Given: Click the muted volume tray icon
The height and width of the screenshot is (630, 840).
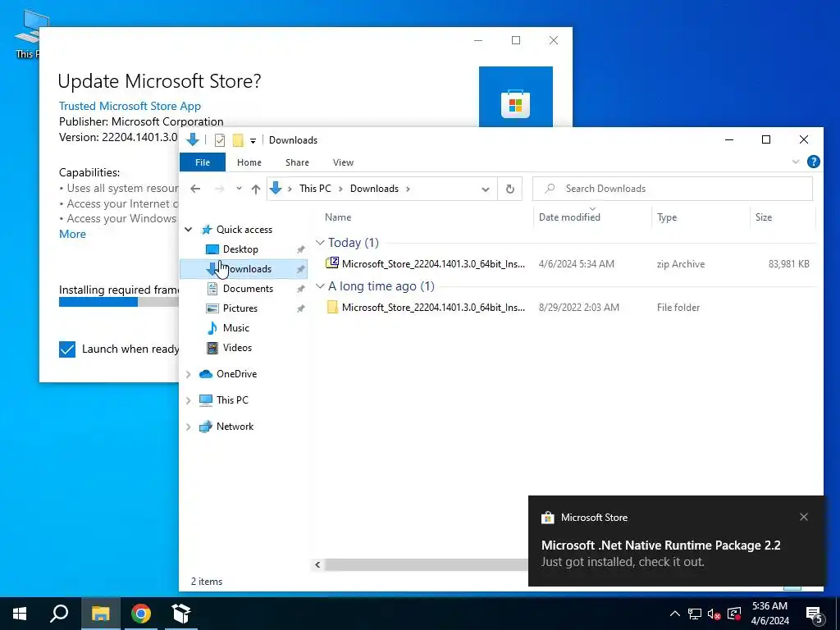Looking at the screenshot, I should (x=714, y=614).
